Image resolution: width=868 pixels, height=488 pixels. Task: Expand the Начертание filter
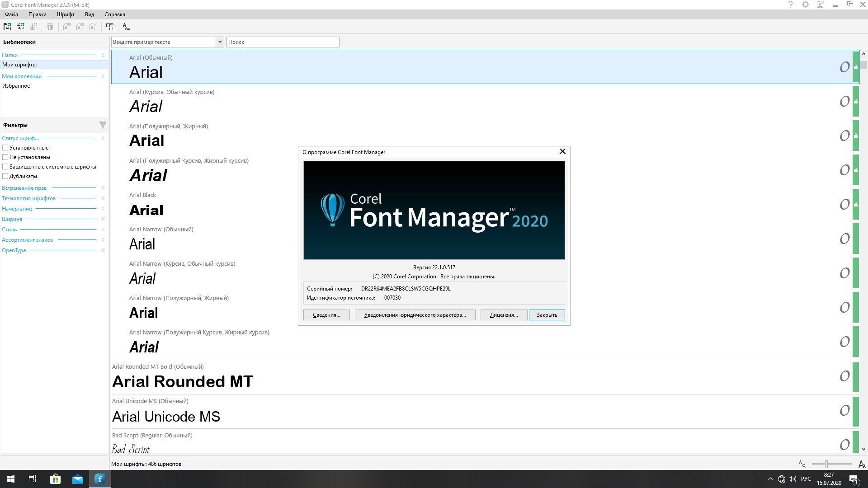(x=103, y=209)
